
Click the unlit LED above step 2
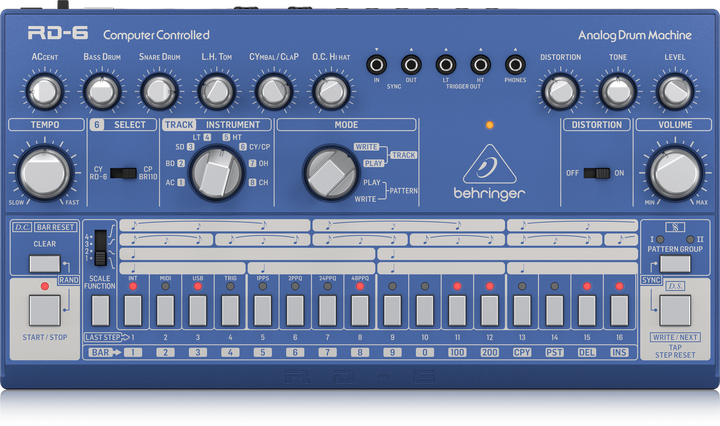pyautogui.click(x=165, y=286)
